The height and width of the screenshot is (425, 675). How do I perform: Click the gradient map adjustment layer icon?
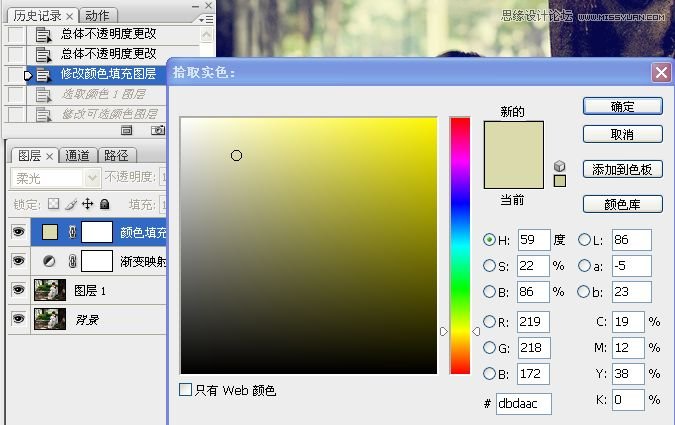[50, 261]
